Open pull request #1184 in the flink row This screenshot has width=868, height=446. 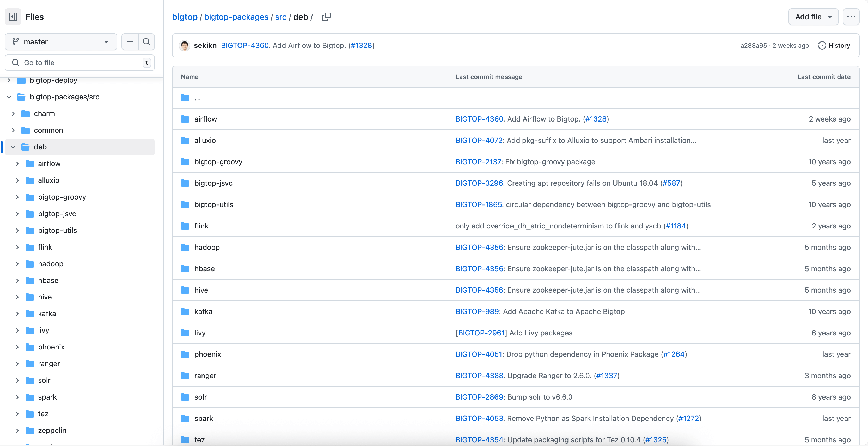676,226
